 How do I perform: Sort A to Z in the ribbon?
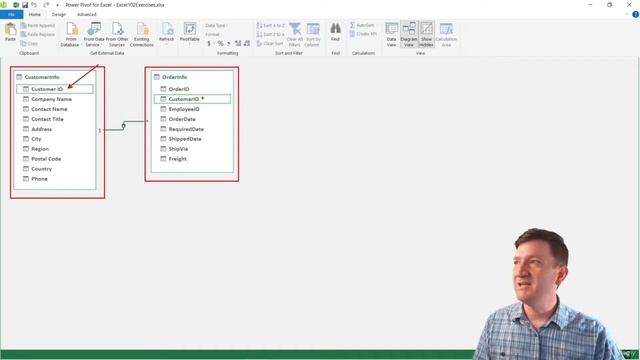tap(270, 25)
